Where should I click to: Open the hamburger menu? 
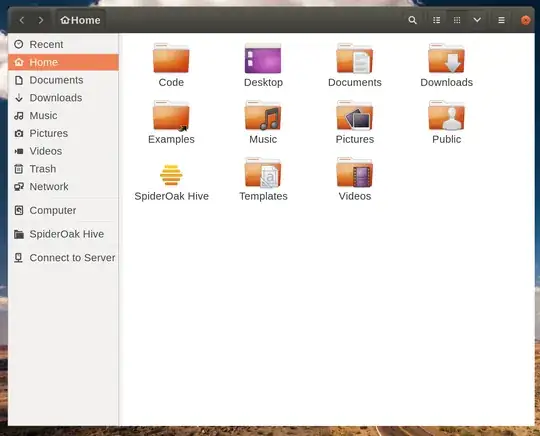pos(501,20)
